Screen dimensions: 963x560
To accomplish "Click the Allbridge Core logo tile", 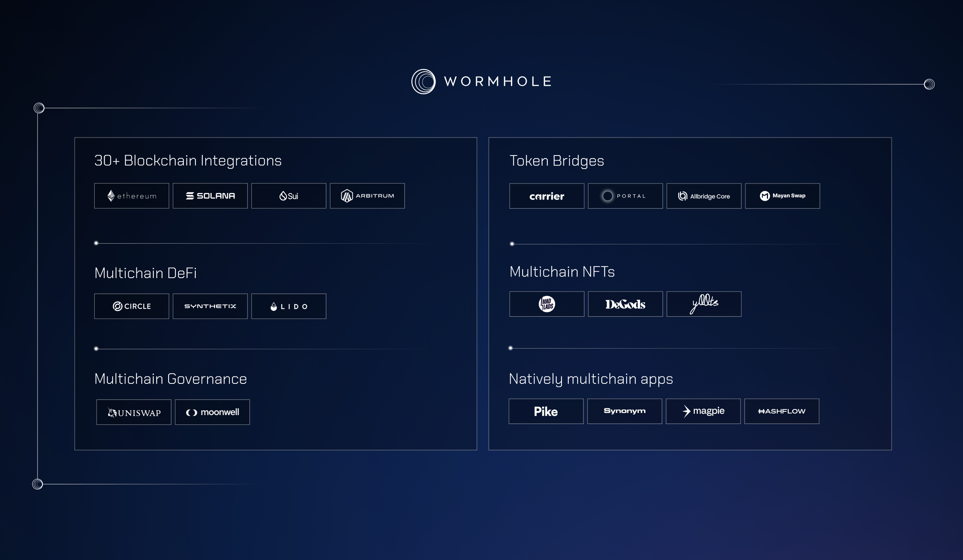I will [x=704, y=196].
